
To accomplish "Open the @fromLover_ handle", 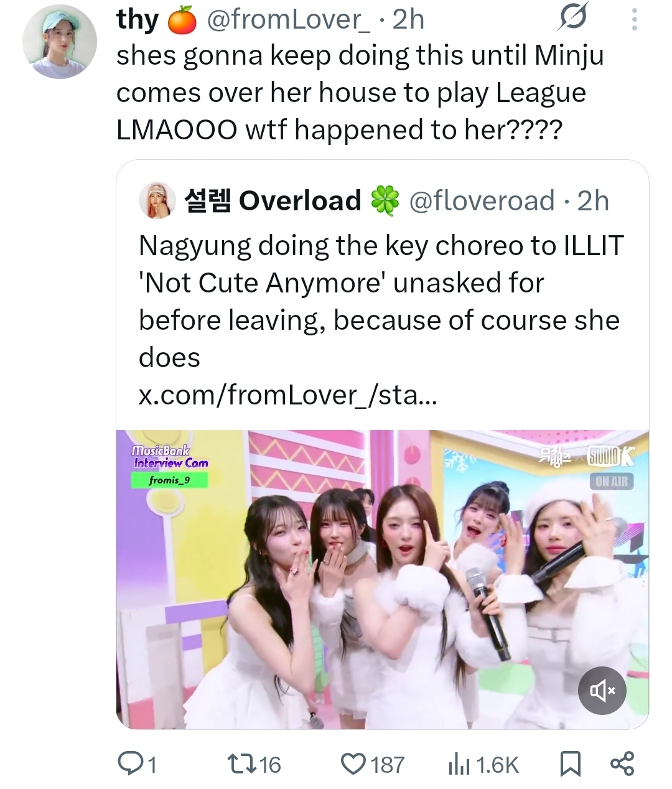I will (x=287, y=20).
